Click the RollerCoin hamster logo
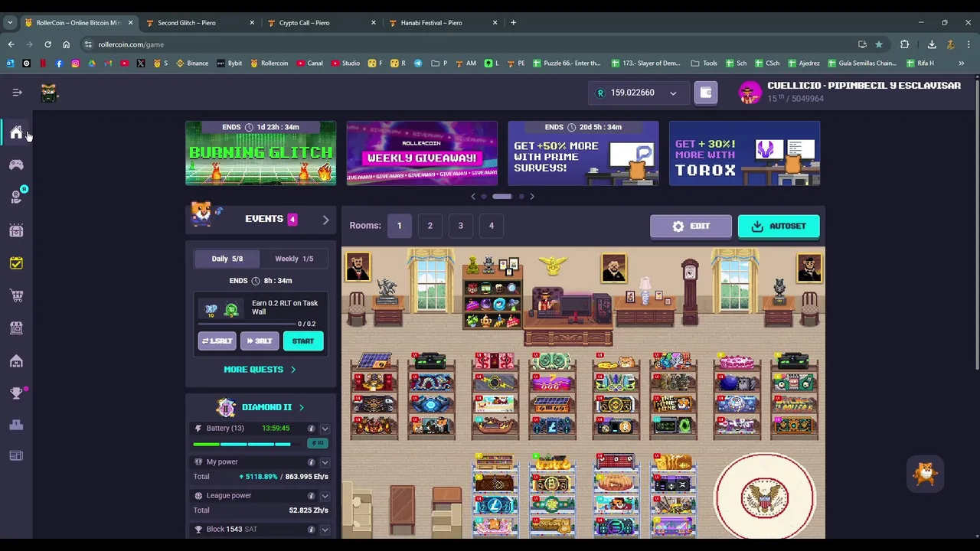 point(49,93)
